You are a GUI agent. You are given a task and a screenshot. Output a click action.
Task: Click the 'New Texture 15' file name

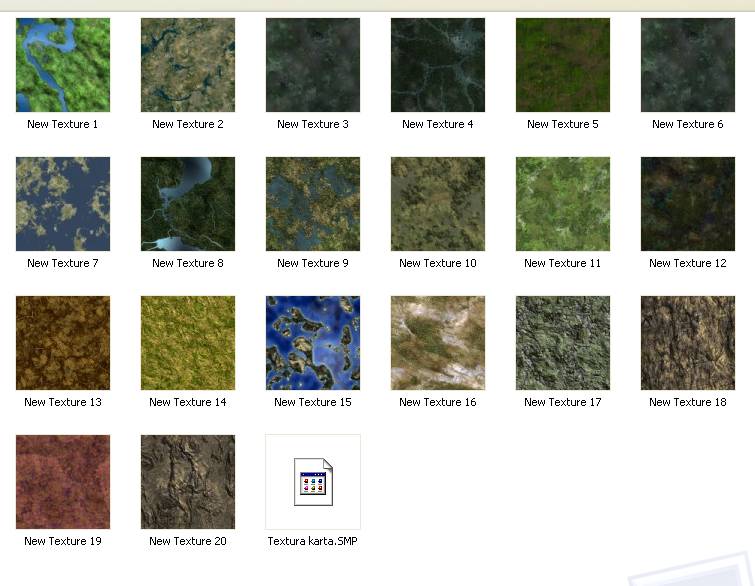pos(313,402)
